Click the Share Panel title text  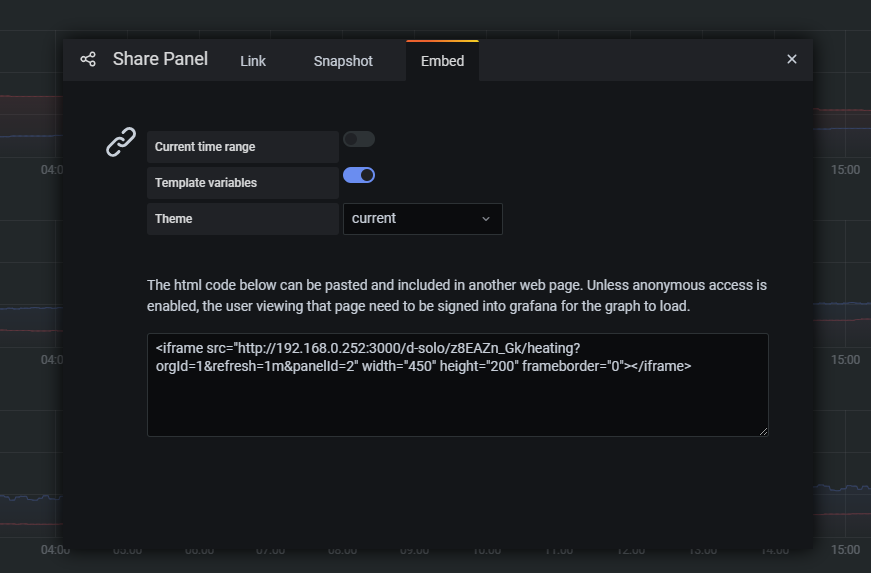(x=160, y=59)
